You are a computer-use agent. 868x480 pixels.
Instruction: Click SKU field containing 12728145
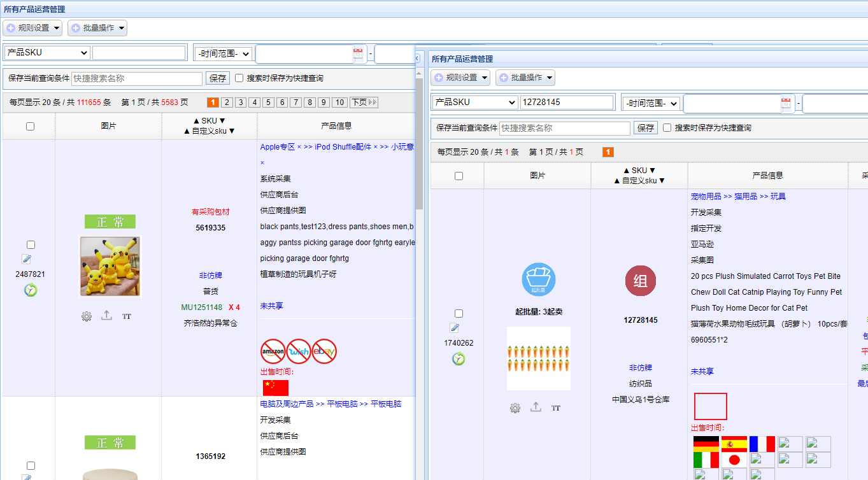(567, 102)
